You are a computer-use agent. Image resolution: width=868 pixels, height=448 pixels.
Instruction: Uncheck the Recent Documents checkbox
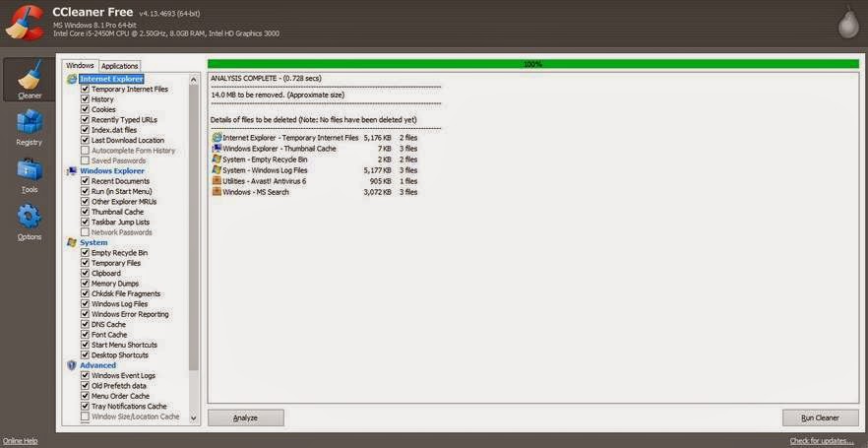(85, 181)
